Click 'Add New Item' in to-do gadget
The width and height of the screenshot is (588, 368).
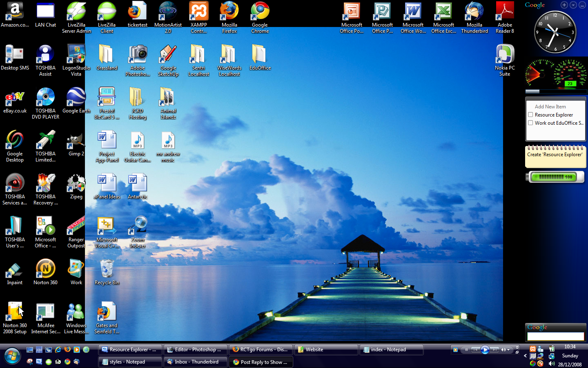pyautogui.click(x=550, y=107)
